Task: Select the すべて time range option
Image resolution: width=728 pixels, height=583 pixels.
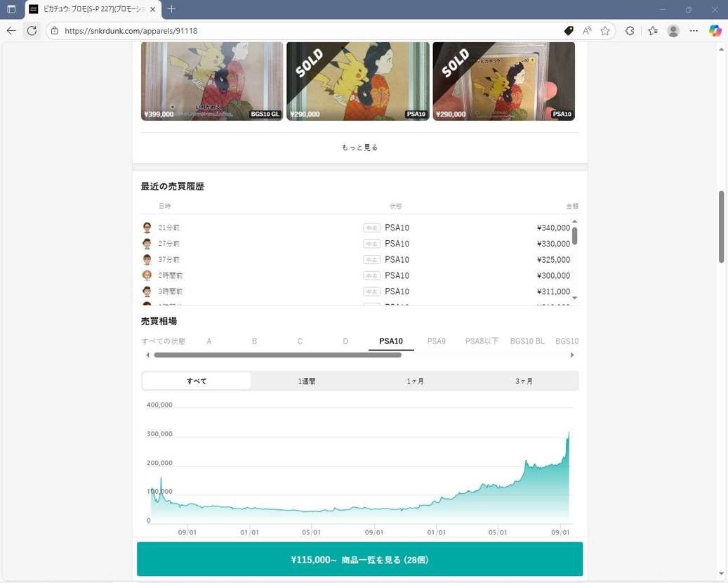Action: (x=197, y=381)
